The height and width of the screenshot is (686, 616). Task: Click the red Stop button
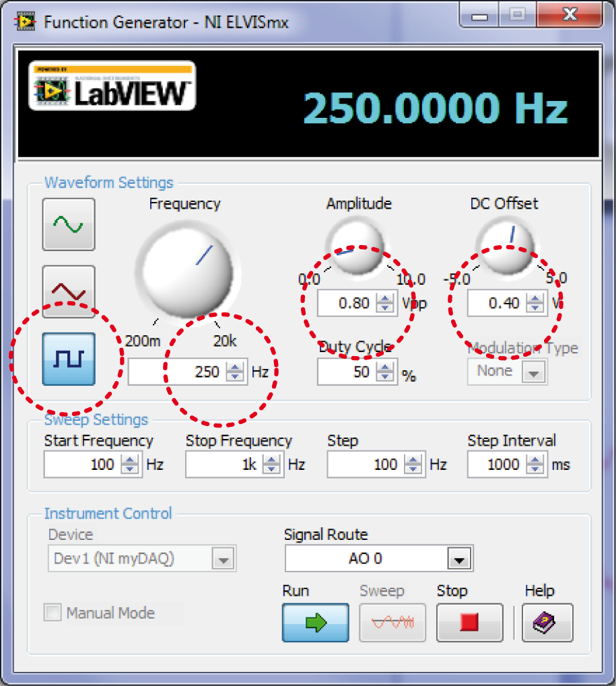[469, 622]
